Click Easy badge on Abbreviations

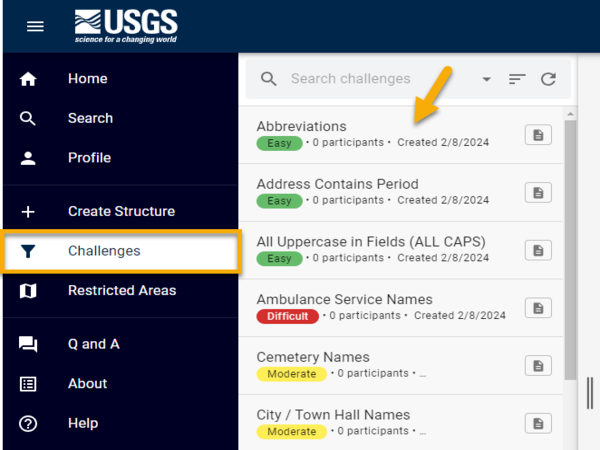279,143
